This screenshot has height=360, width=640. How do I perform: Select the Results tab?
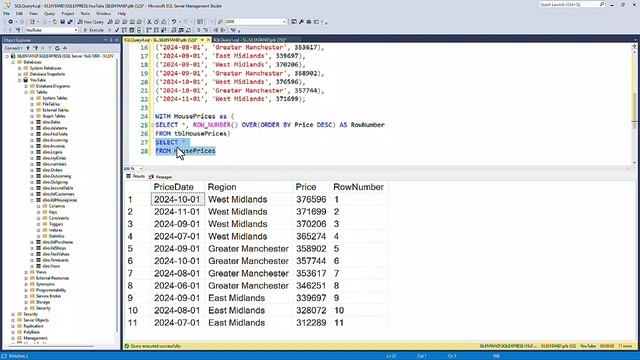pos(136,176)
